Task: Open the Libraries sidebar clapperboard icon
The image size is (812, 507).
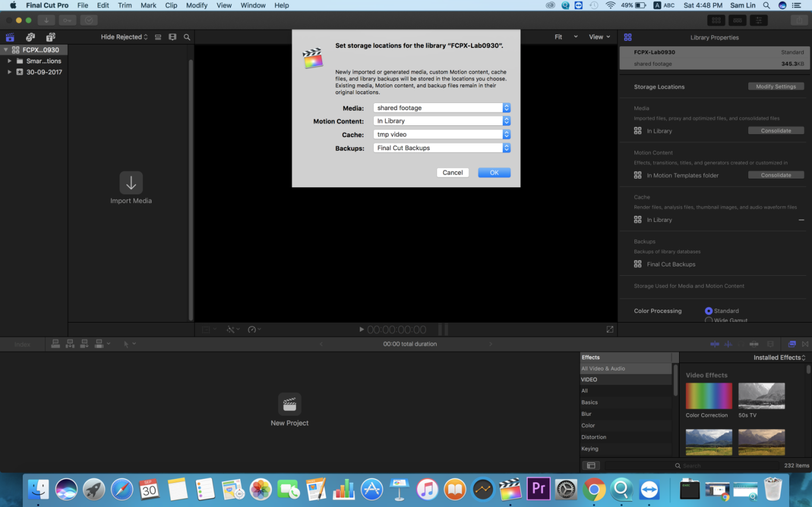Action: coord(10,37)
